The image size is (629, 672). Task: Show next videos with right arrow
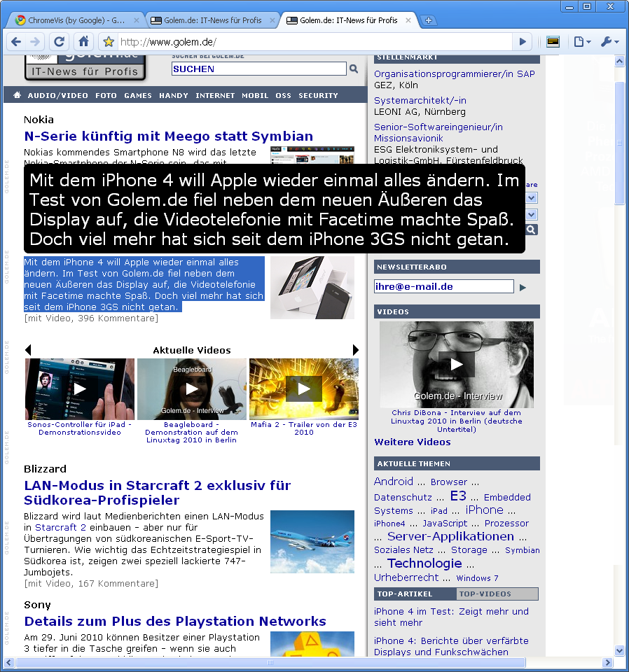[x=355, y=350]
